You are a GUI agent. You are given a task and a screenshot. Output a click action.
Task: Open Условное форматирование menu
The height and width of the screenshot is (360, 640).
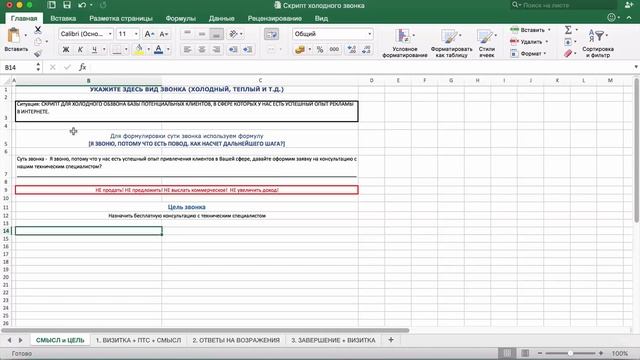coord(404,42)
